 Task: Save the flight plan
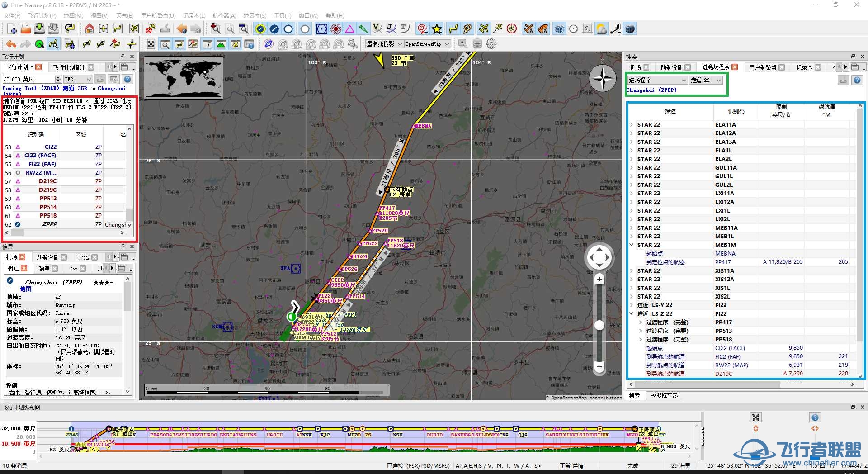tap(39, 29)
